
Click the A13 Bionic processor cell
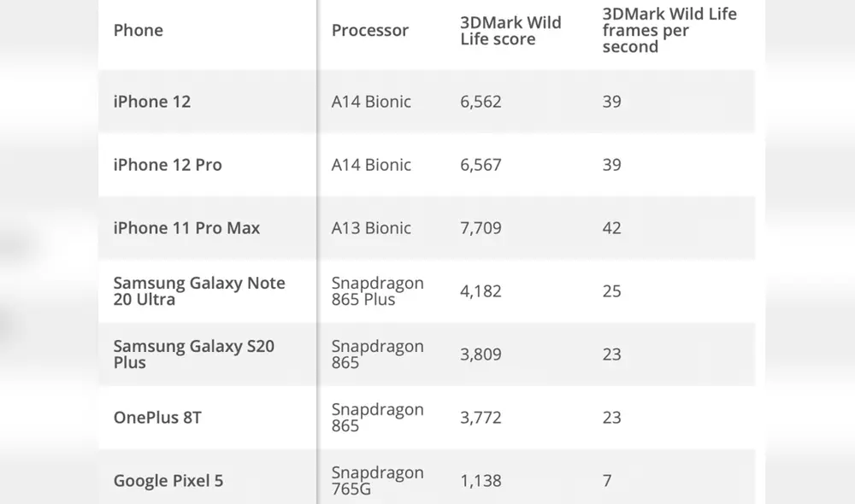371,228
